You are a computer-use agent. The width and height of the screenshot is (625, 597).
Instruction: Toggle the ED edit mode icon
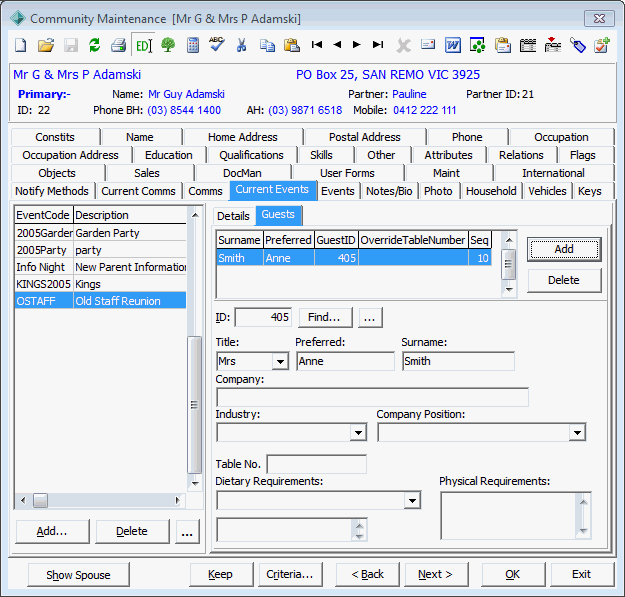(x=143, y=45)
